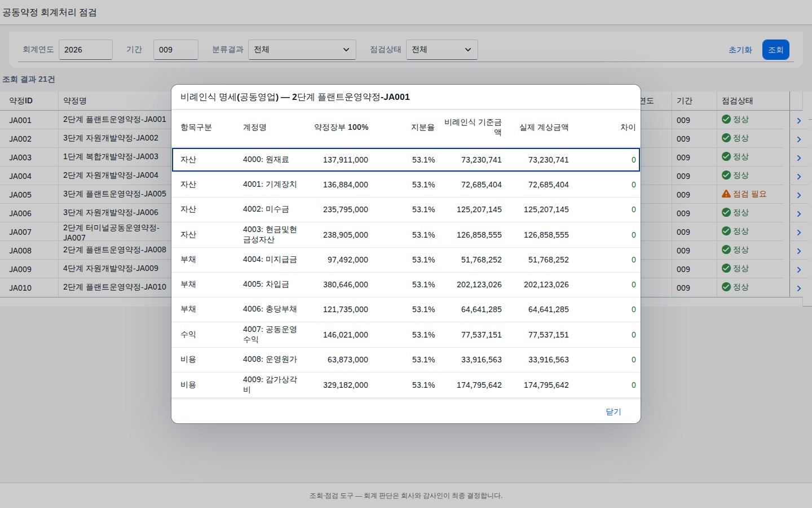The width and height of the screenshot is (812, 508).
Task: Open the detail chevron for row JA002
Action: pos(798,139)
